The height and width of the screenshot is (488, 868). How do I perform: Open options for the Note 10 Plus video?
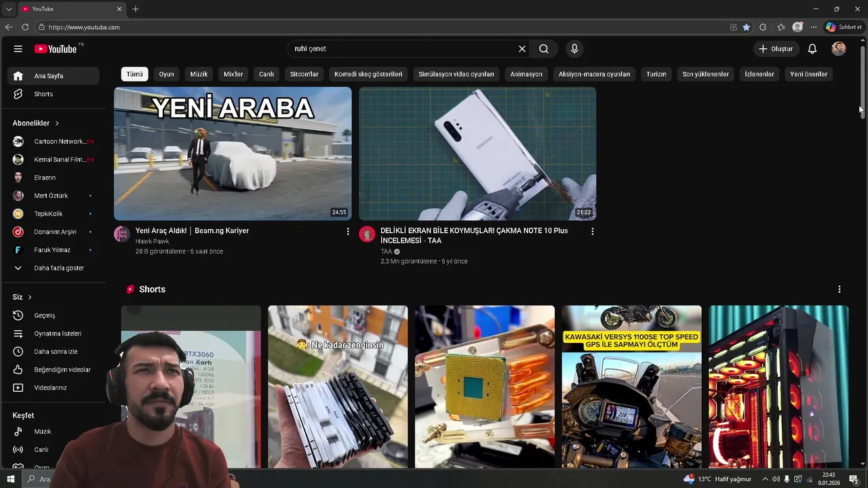click(592, 232)
